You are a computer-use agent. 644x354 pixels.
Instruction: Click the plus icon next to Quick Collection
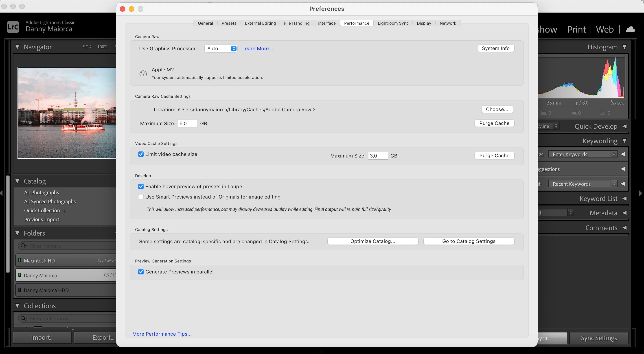(64, 210)
